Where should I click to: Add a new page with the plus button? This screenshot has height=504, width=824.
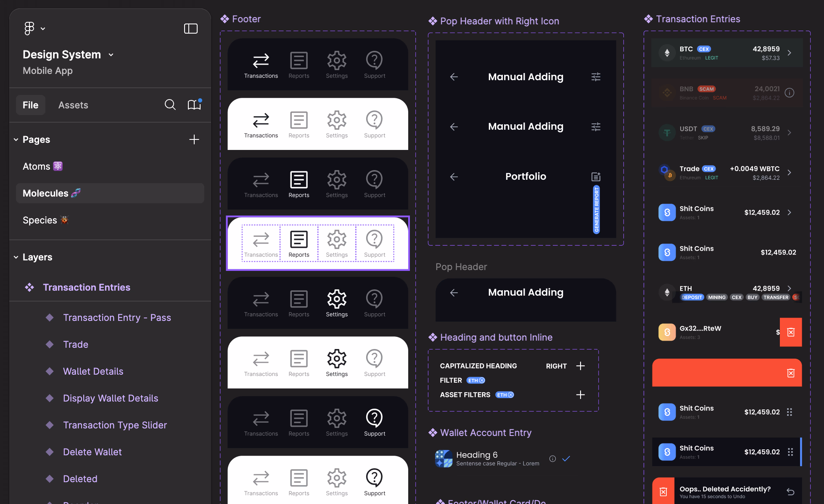click(194, 139)
